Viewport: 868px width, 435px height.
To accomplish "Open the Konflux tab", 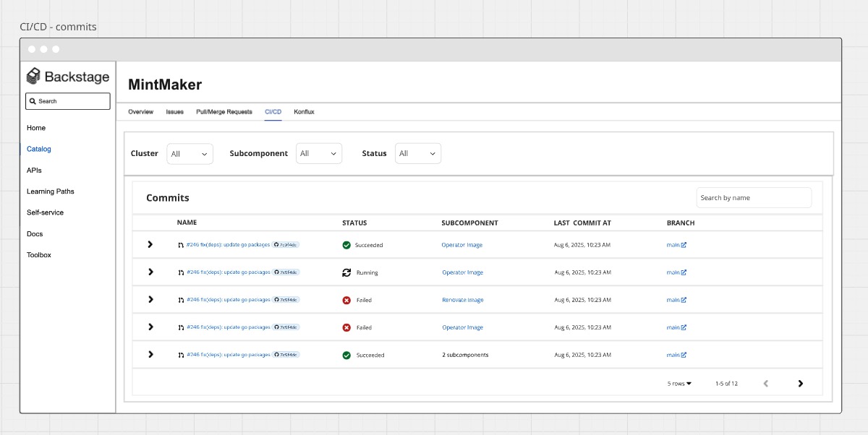I will (x=304, y=112).
